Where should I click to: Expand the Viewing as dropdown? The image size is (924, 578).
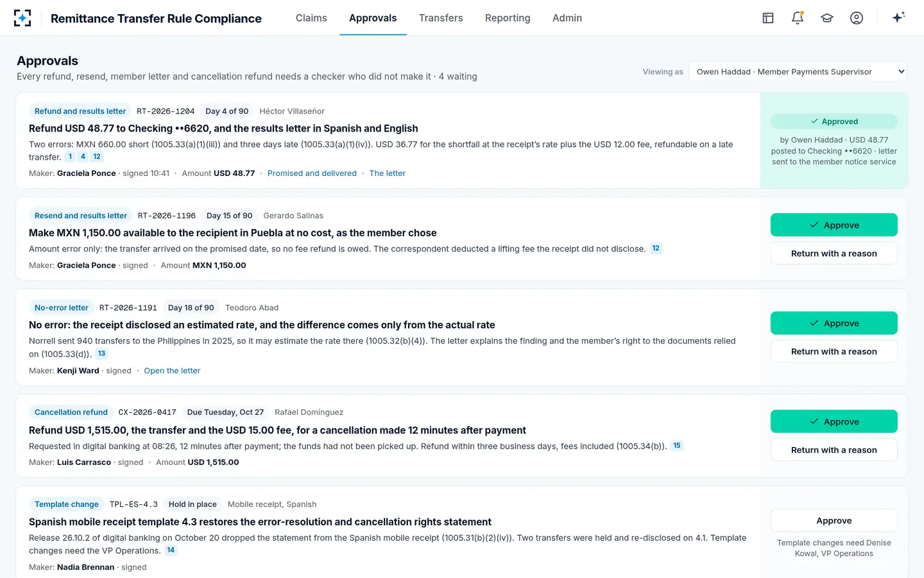coord(798,72)
